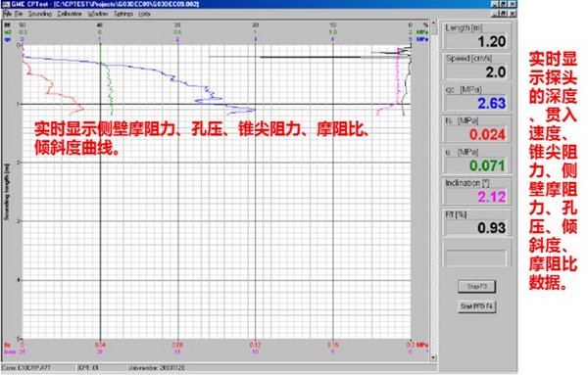This screenshot has width=588, height=375.
Task: Restore the inner chart window
Action: pos(504,14)
